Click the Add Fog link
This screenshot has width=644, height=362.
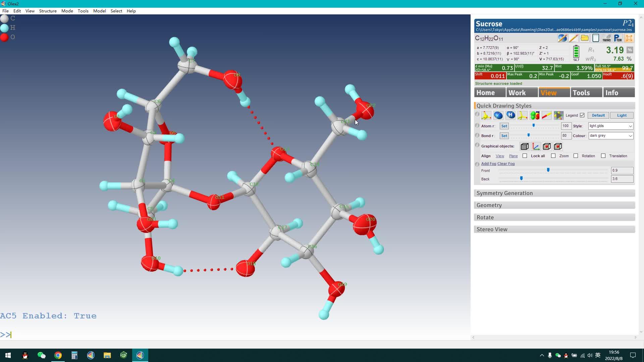click(x=488, y=164)
